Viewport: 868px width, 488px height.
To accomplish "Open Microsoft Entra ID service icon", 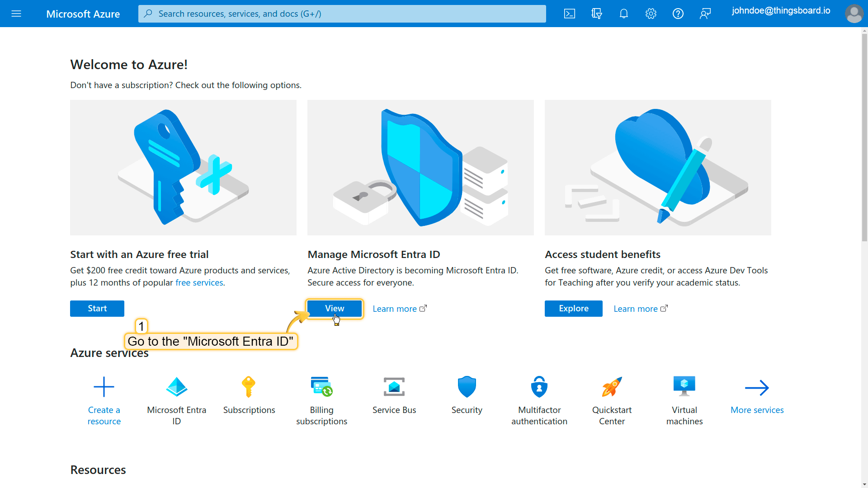I will [x=176, y=387].
